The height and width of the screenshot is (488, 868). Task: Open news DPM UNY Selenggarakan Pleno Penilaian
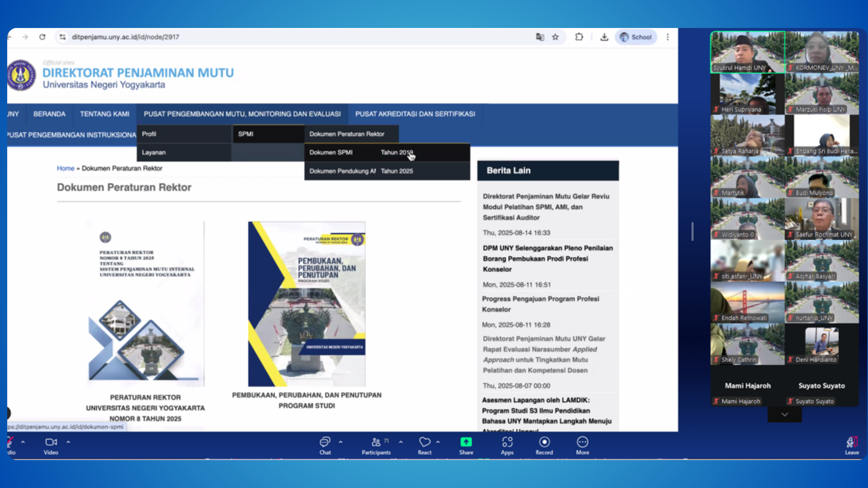point(548,258)
